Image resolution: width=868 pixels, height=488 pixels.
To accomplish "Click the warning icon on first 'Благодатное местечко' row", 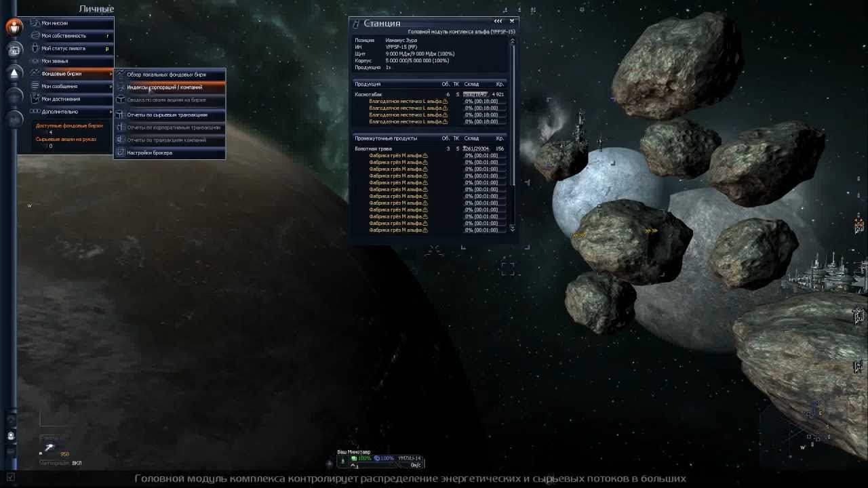I will (x=445, y=101).
